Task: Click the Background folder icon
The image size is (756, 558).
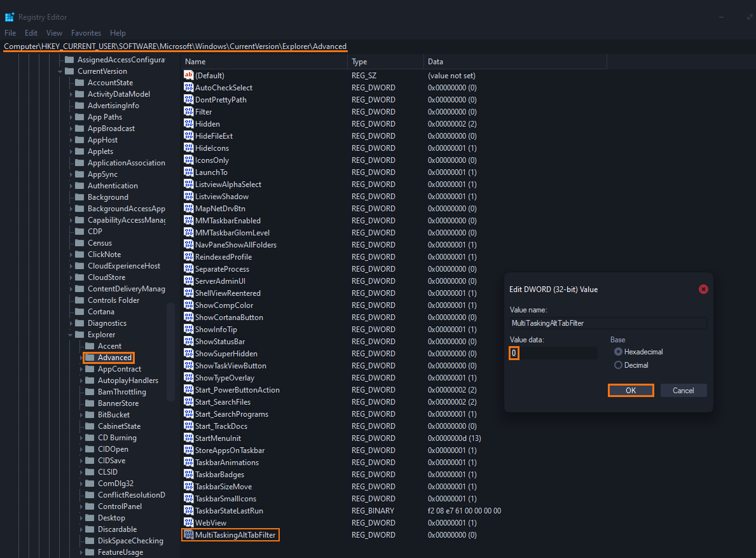Action: 79,197
